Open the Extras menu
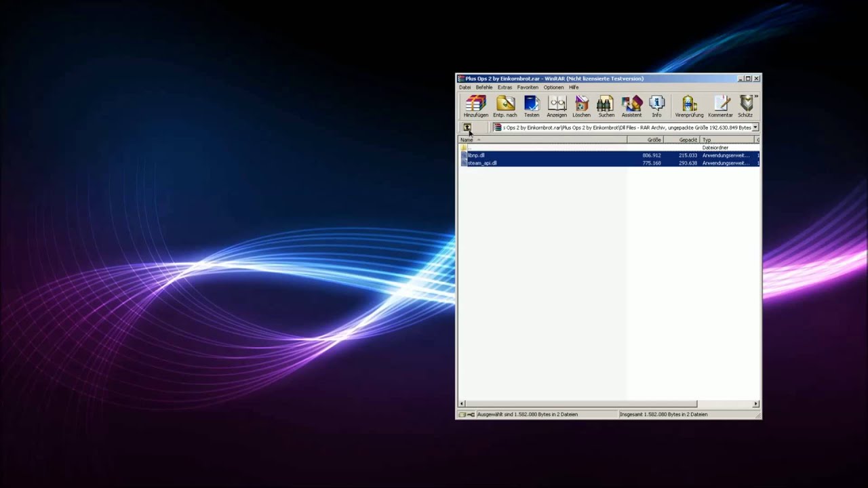The image size is (868, 488). (x=505, y=87)
